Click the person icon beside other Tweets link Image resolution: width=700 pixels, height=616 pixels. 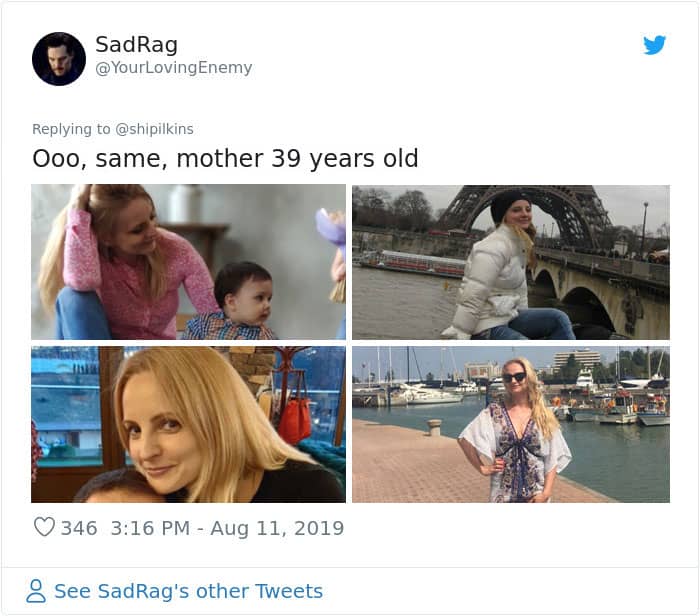[36, 591]
